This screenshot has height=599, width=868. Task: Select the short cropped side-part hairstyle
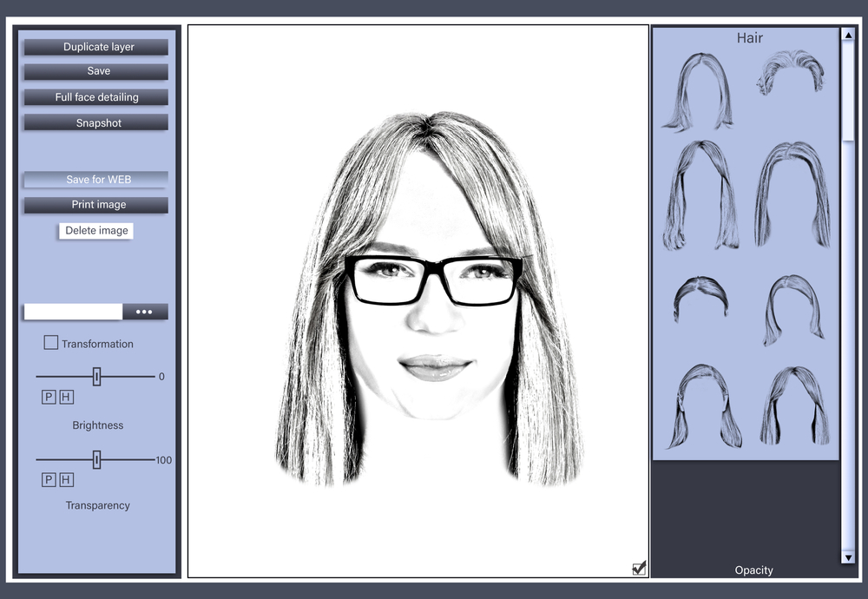700,298
